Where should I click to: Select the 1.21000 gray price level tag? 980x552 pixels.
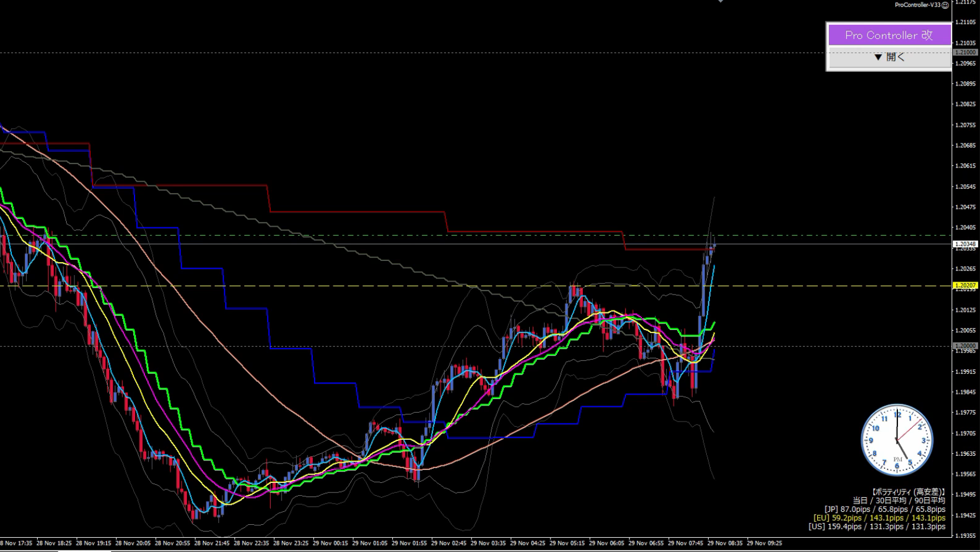tap(965, 53)
